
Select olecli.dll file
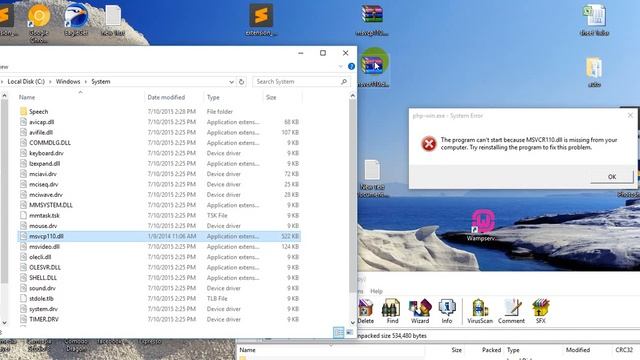(x=40, y=257)
